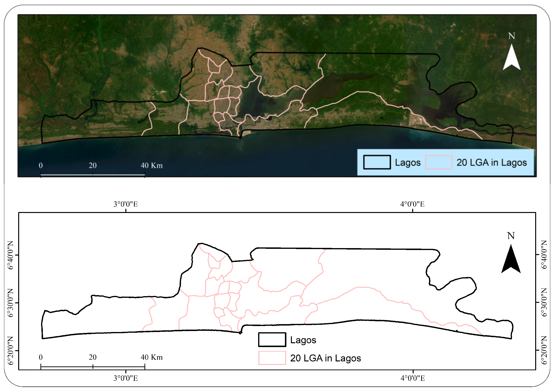Click '20 LGA in Lagos' label on satellite legend

click(x=492, y=162)
